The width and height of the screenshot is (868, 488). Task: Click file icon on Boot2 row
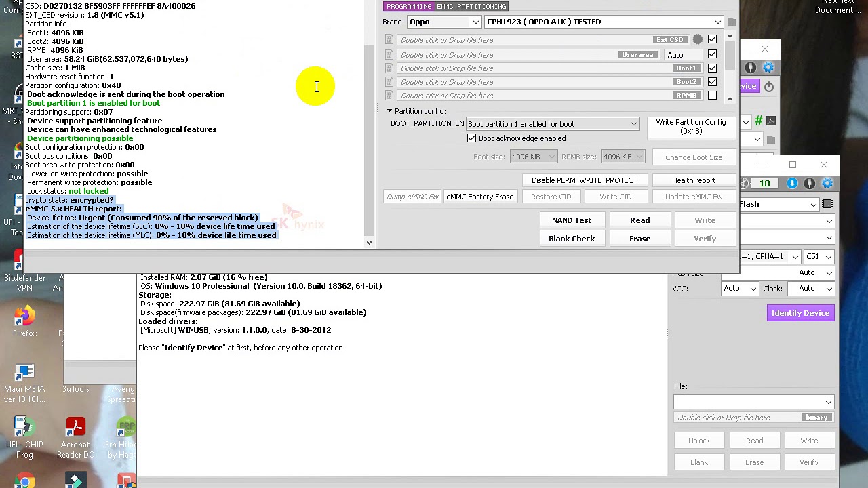389,82
